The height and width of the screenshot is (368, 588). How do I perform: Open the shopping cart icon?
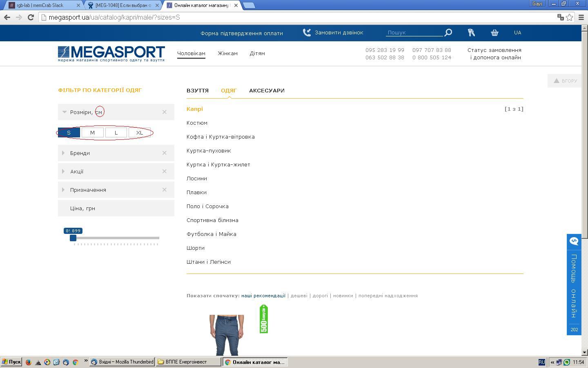click(494, 33)
